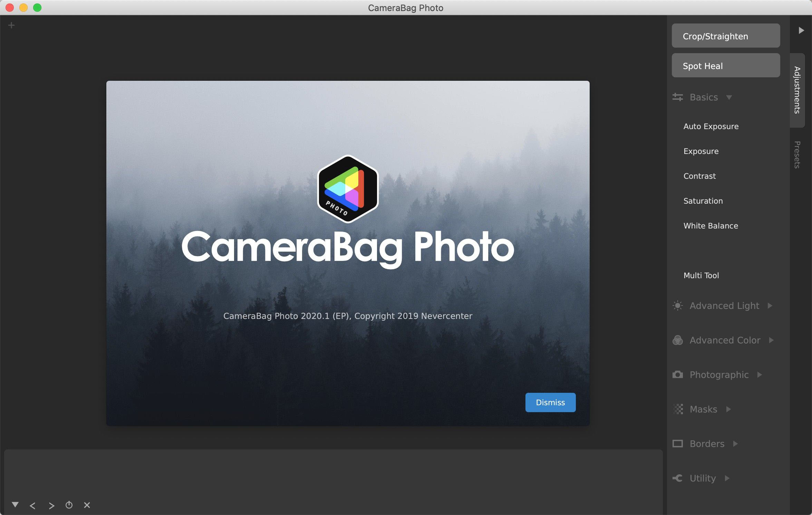Add an Exposure adjustment
The image size is (812, 515).
pyautogui.click(x=701, y=151)
